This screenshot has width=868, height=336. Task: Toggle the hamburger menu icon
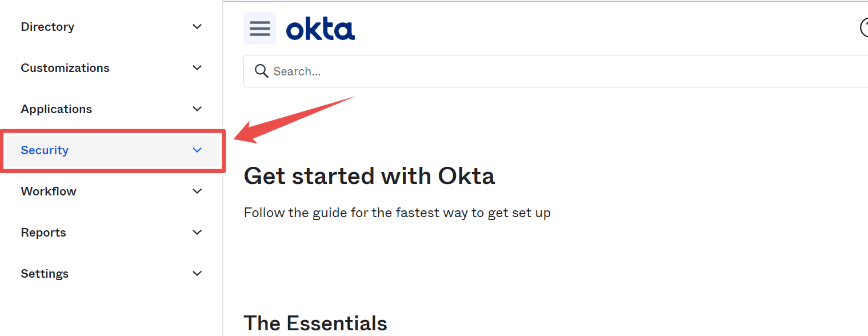pos(259,28)
